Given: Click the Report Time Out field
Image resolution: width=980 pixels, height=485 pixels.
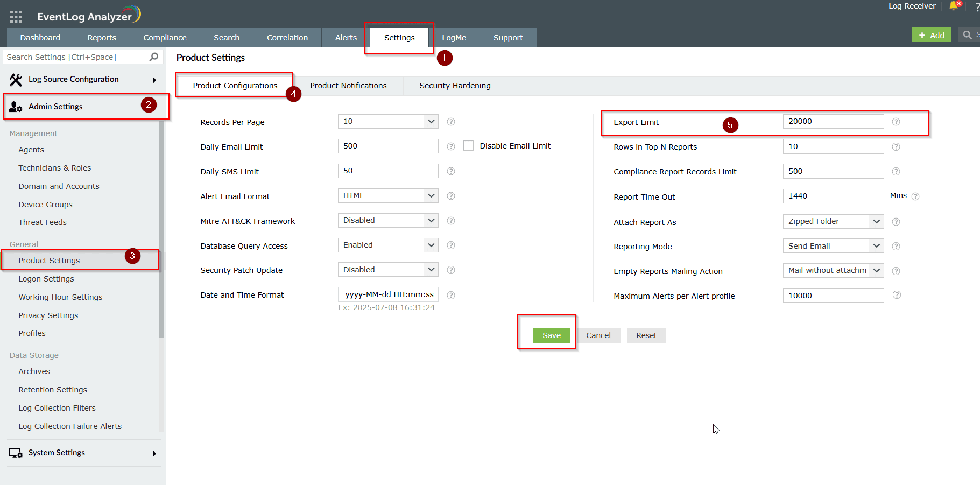Looking at the screenshot, I should click(x=833, y=196).
